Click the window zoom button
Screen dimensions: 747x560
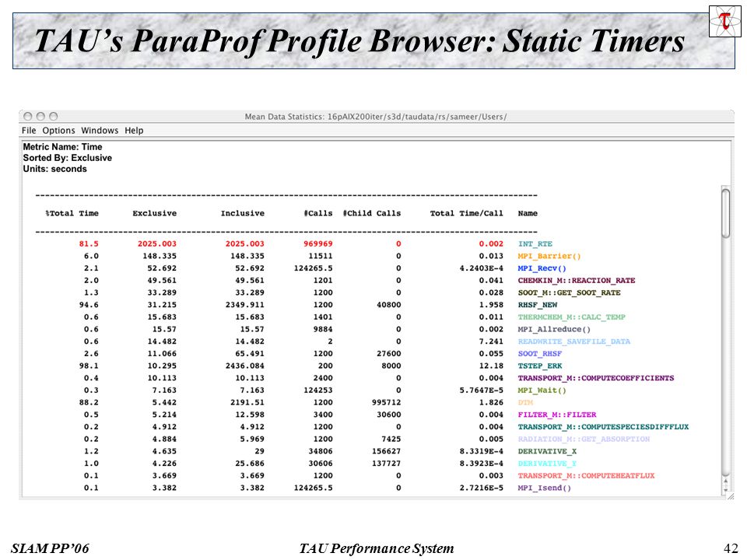[x=54, y=116]
